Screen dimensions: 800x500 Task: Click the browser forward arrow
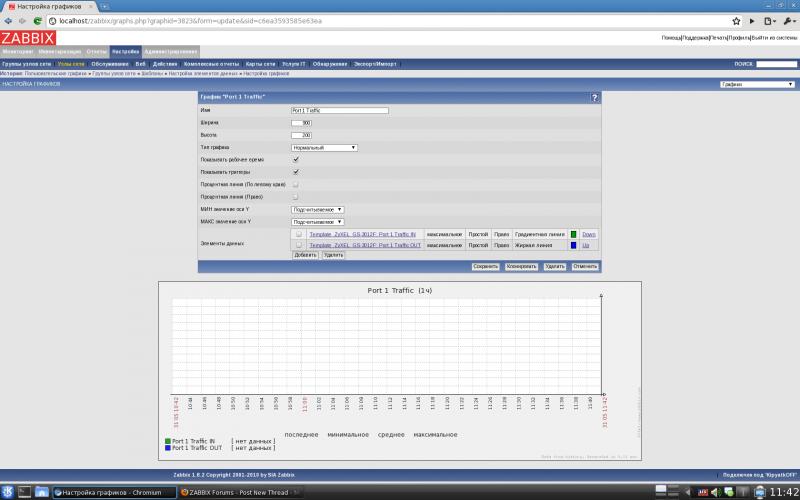point(22,20)
